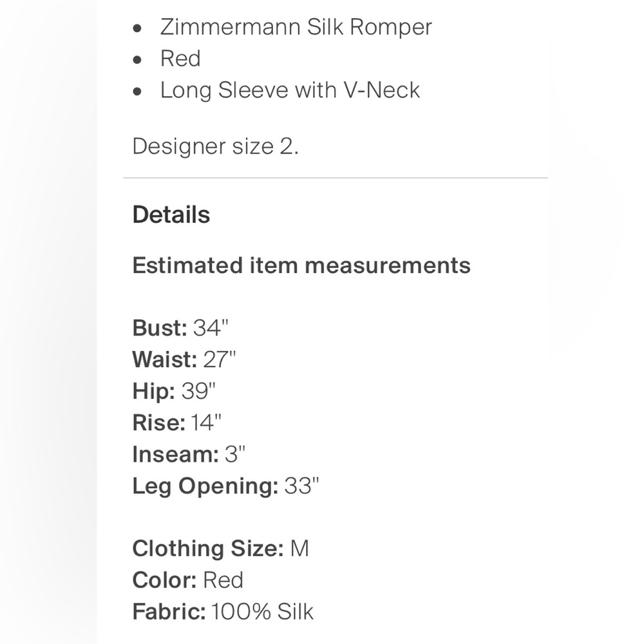Click the word Silk in Fabric line
This screenshot has width=644, height=644.
coord(295,612)
